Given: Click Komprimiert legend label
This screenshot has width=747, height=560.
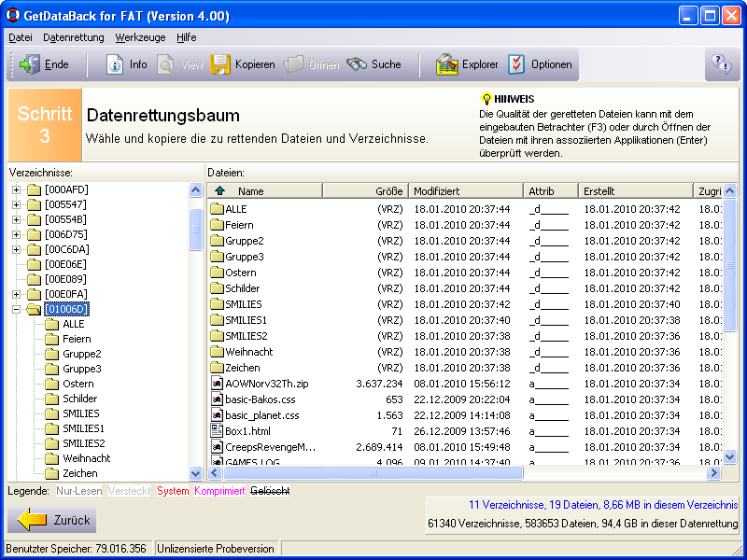Looking at the screenshot, I should (x=219, y=491).
